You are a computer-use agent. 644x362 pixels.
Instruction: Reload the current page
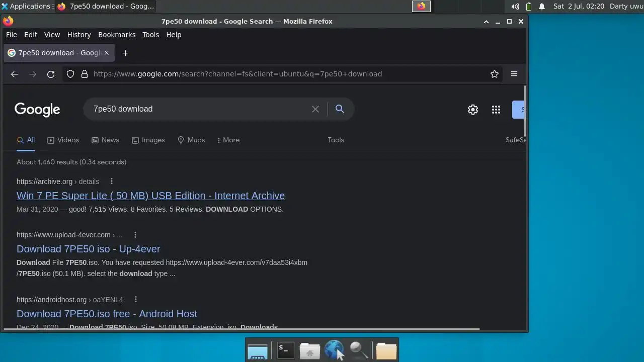51,74
